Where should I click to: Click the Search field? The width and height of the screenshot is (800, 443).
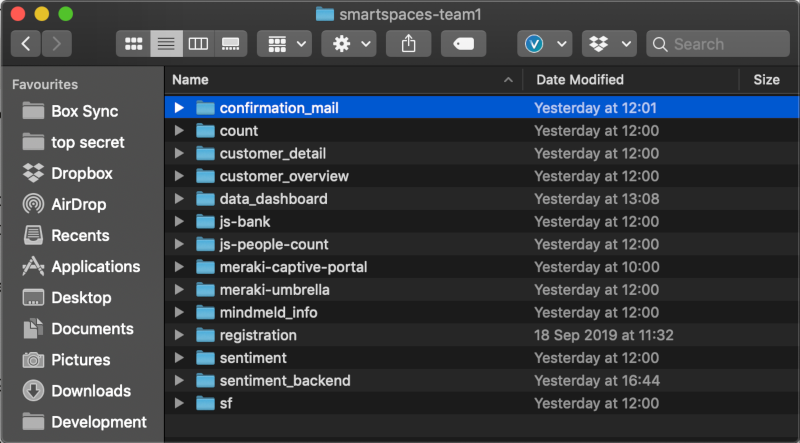click(718, 44)
